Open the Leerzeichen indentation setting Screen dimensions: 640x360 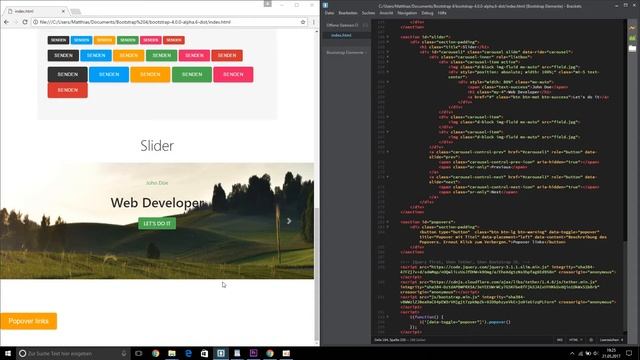[611, 340]
